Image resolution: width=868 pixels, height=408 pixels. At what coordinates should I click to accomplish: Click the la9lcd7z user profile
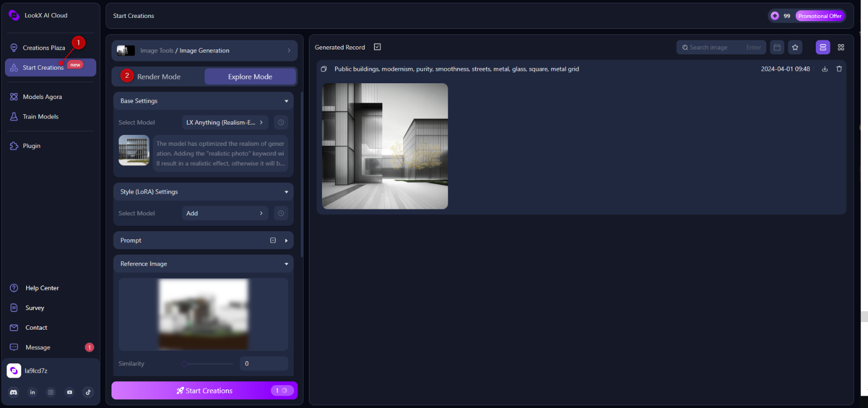pyautogui.click(x=36, y=370)
